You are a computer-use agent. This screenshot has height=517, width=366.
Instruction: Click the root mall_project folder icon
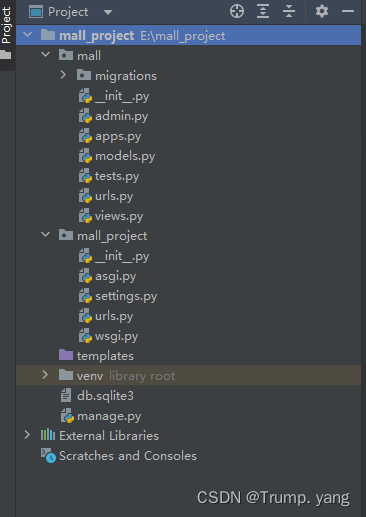tap(48, 34)
